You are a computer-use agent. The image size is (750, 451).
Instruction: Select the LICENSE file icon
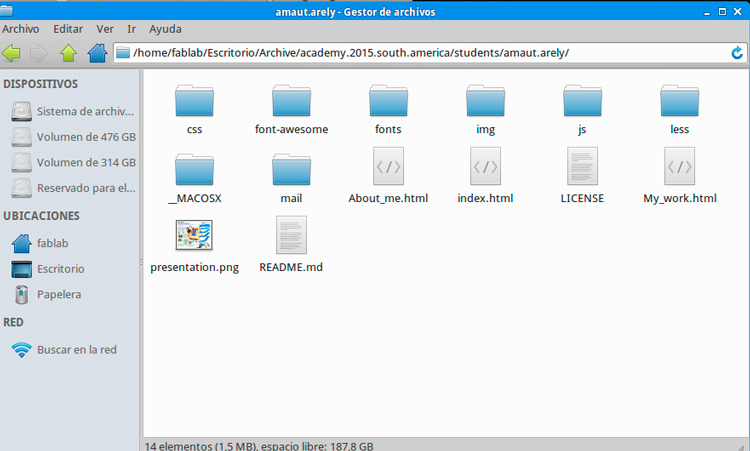(582, 166)
